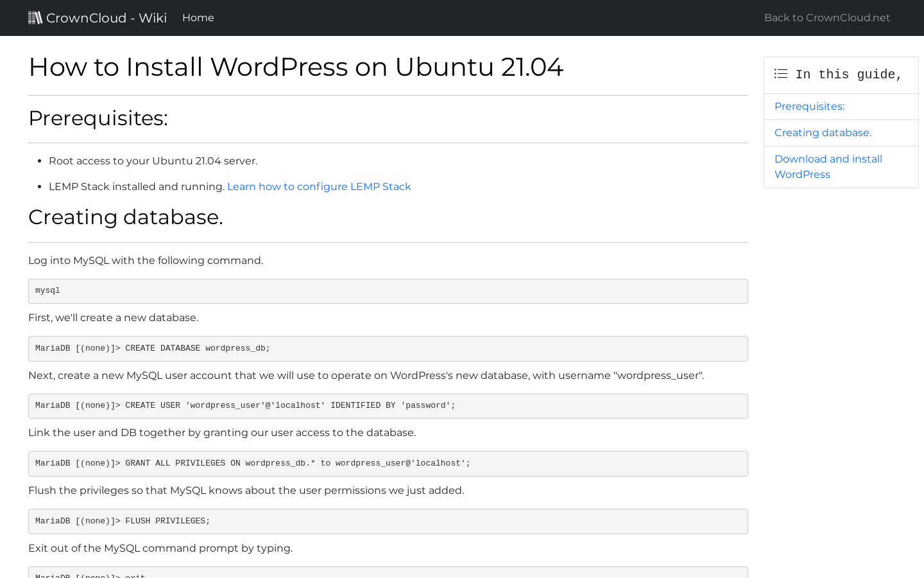Jump to Prerequisites via sidebar link
This screenshot has height=578, width=924.
(809, 106)
